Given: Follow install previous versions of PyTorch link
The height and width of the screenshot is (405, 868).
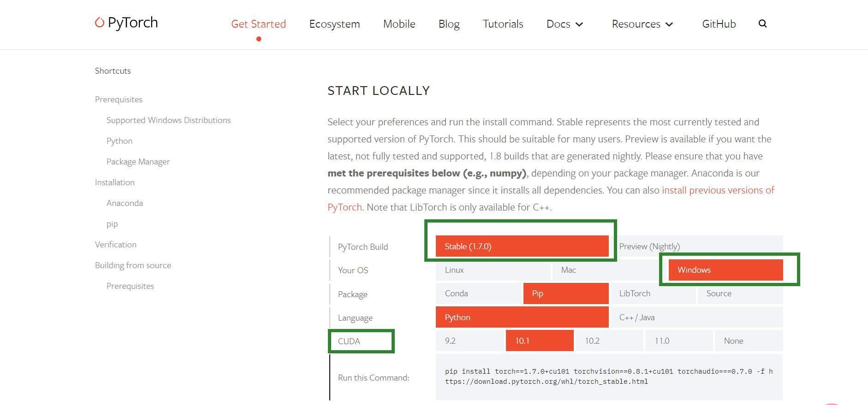Looking at the screenshot, I should click(x=718, y=190).
